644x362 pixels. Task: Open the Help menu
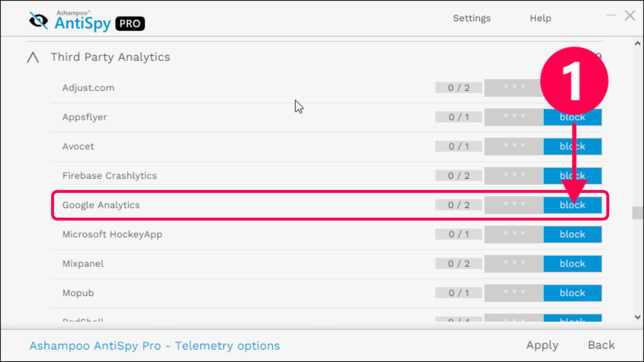[x=540, y=18]
